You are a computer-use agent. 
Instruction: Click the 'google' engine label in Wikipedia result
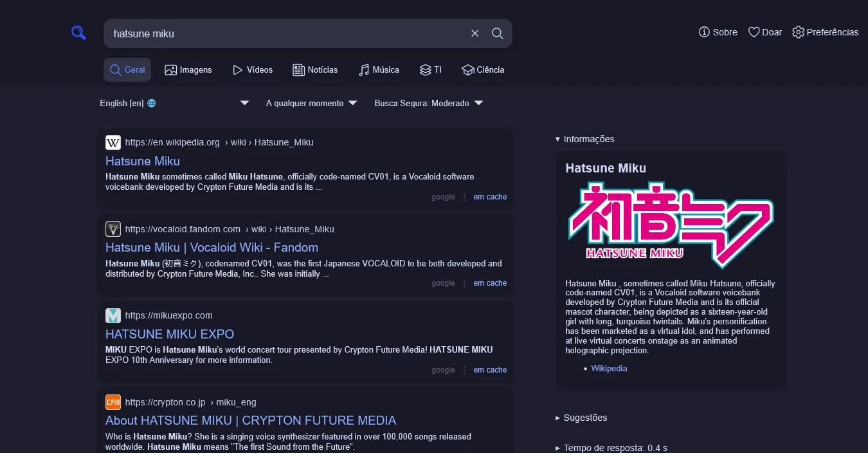443,197
